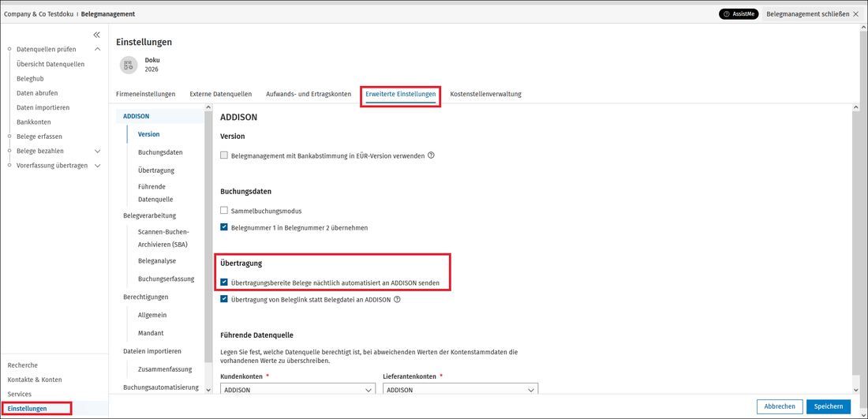Viewport: 868px width, 419px height.
Task: Select Belege erfassen in sidebar
Action: [x=39, y=137]
